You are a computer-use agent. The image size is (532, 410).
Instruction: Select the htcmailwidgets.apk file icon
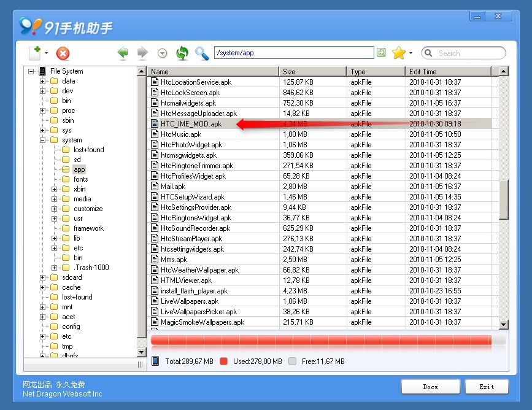tap(155, 103)
